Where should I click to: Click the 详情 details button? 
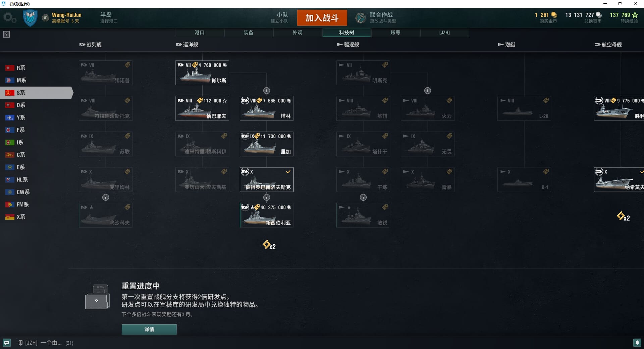point(149,330)
